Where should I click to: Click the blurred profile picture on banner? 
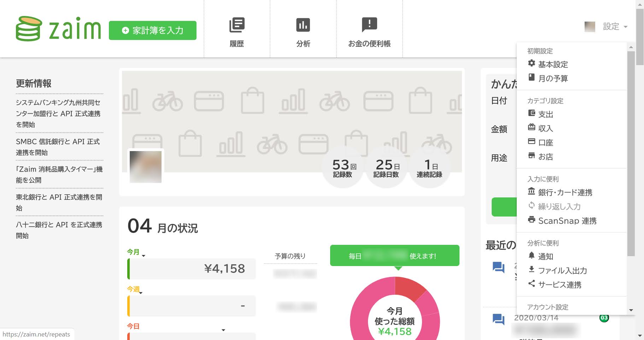[146, 167]
